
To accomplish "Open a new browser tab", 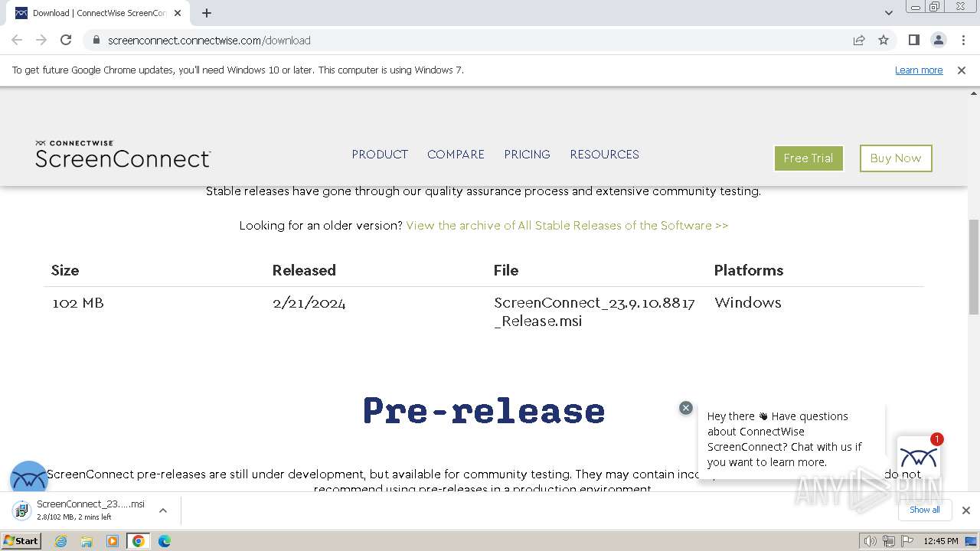I will coord(207,12).
